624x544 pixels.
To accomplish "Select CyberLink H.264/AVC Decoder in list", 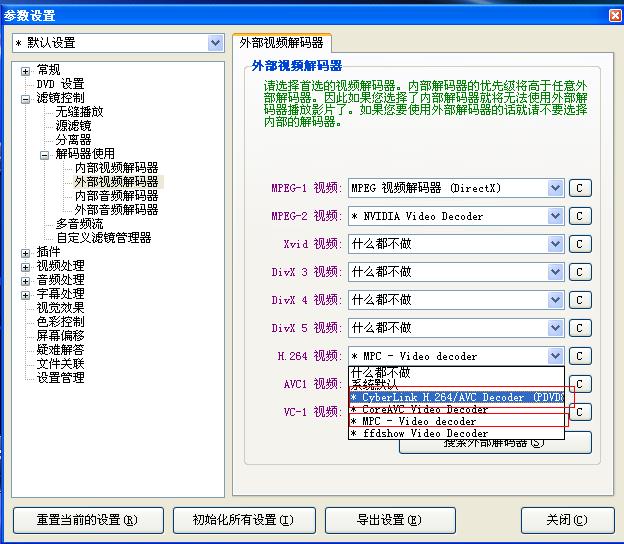I will pos(456,397).
